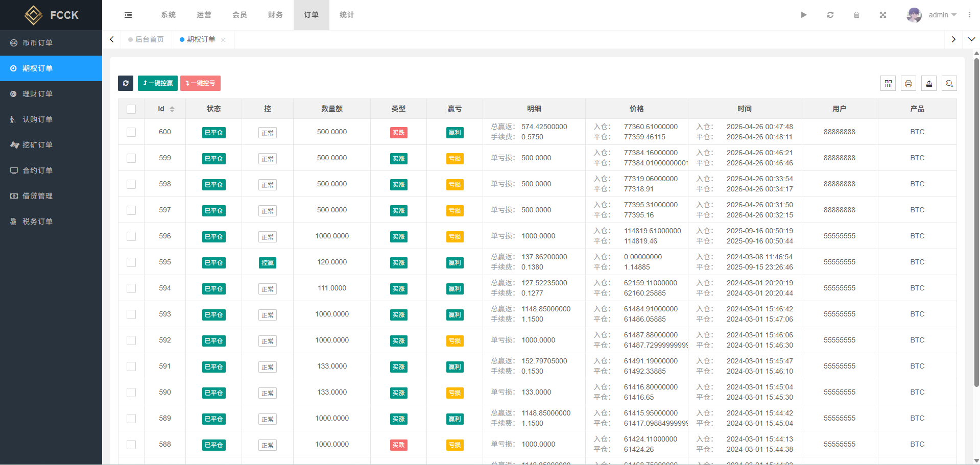Image resolution: width=980 pixels, height=465 pixels.
Task: Click the print icon above table
Action: click(909, 83)
